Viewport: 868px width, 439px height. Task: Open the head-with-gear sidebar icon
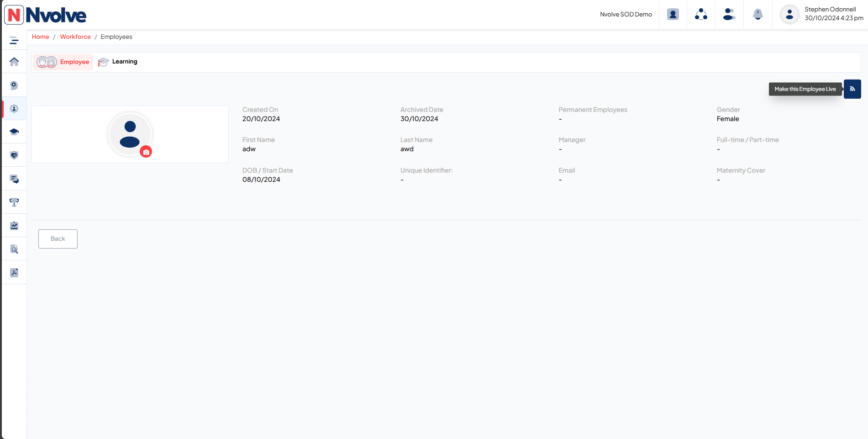pos(14,85)
